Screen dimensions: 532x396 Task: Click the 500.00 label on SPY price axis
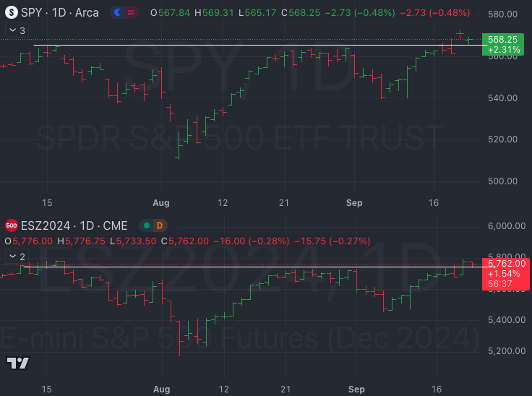tap(503, 181)
